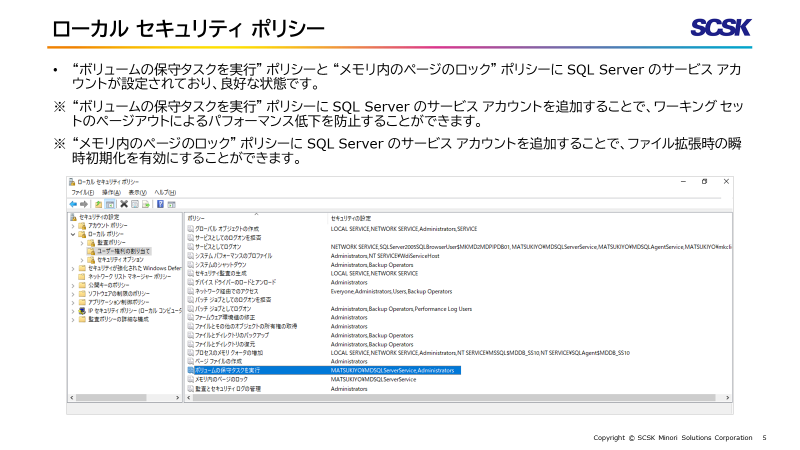Viewport: 800px width, 450px height.
Task: Click the Properties toolbar icon
Action: 134,204
